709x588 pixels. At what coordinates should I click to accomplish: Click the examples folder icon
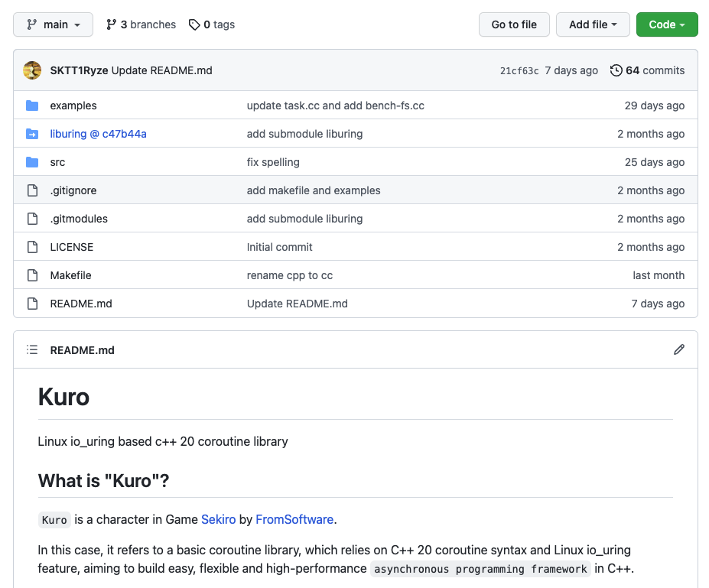[x=32, y=106]
